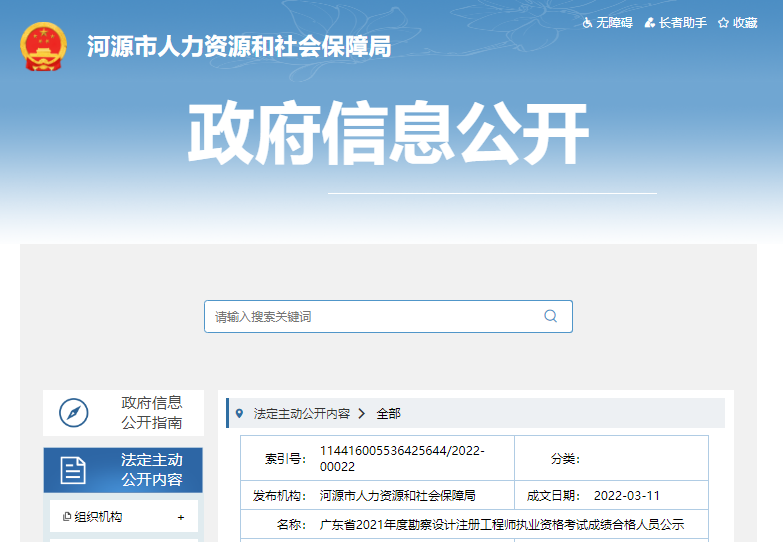Image resolution: width=783 pixels, height=542 pixels.
Task: Click the breadcrumb chevron arrow after 法定主动公开内容
Action: [x=362, y=414]
